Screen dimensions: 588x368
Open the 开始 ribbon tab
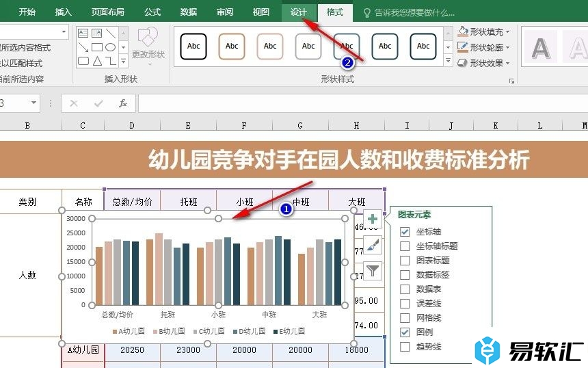pyautogui.click(x=27, y=12)
